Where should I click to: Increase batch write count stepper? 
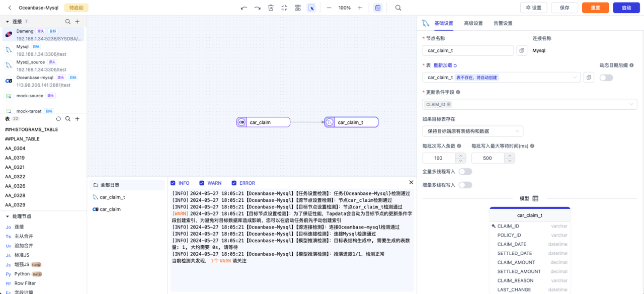[460, 156]
